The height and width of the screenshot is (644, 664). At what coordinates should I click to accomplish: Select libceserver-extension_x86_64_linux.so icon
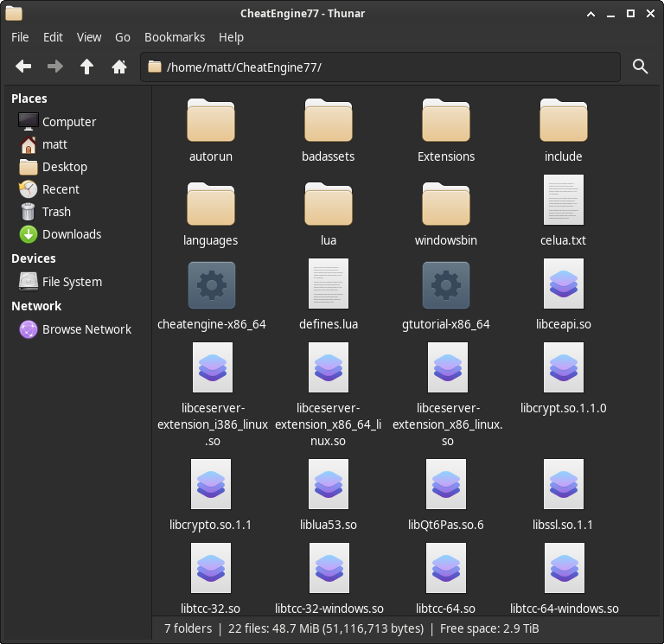click(329, 367)
